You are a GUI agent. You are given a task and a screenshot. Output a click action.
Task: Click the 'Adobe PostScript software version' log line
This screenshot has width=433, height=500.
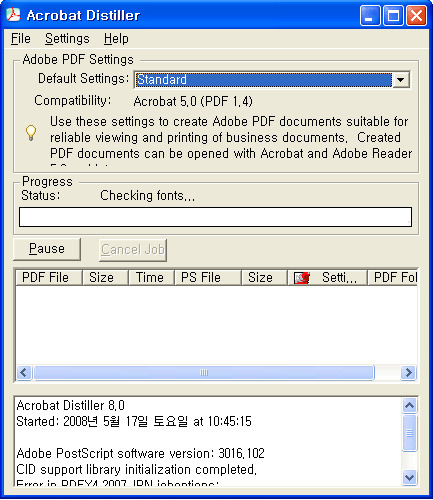(x=140, y=453)
